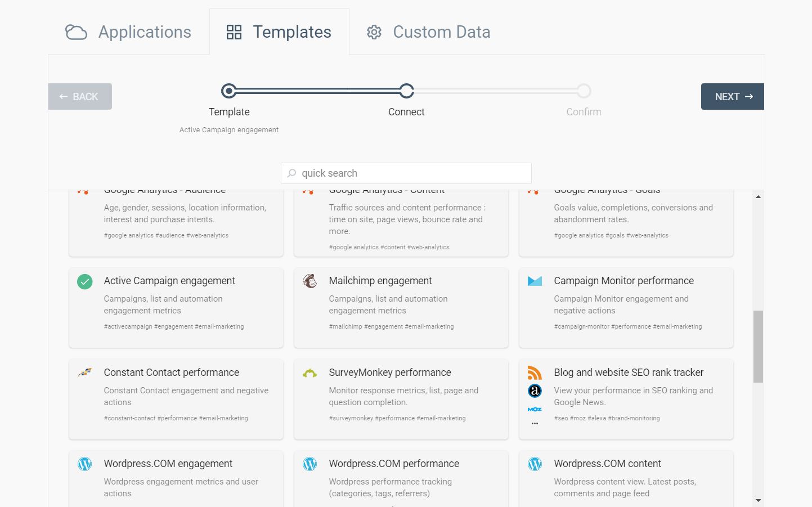Viewport: 812px width, 507px height.
Task: Open the Wordpress.COM performance template title
Action: (394, 464)
